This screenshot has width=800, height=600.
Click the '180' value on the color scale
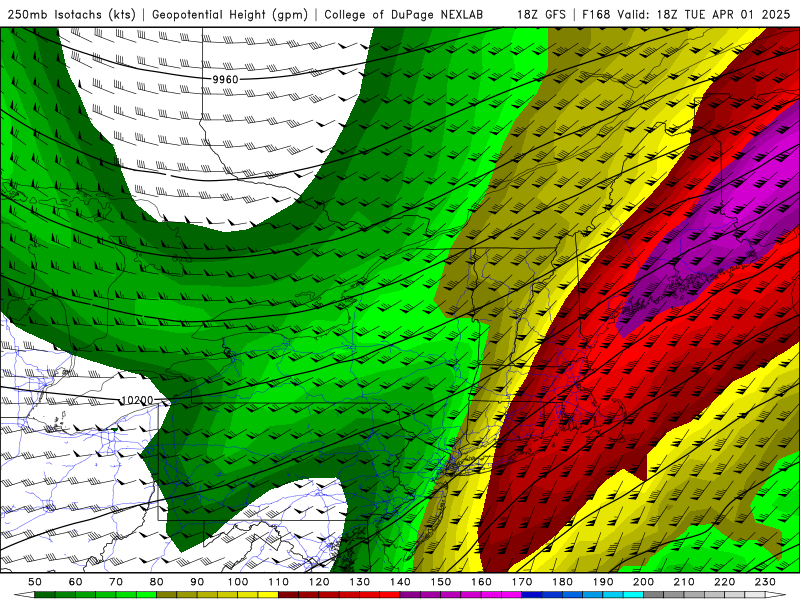[x=562, y=582]
